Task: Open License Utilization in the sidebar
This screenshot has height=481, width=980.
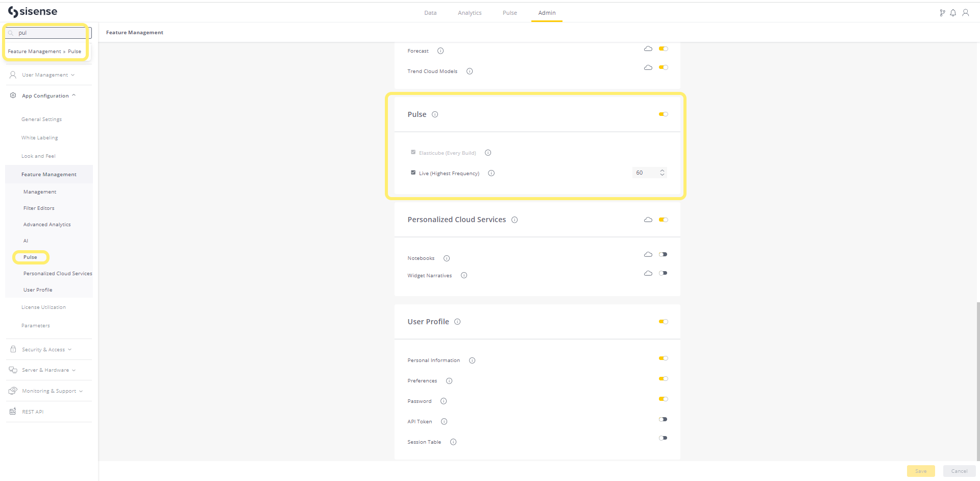Action: (43, 307)
